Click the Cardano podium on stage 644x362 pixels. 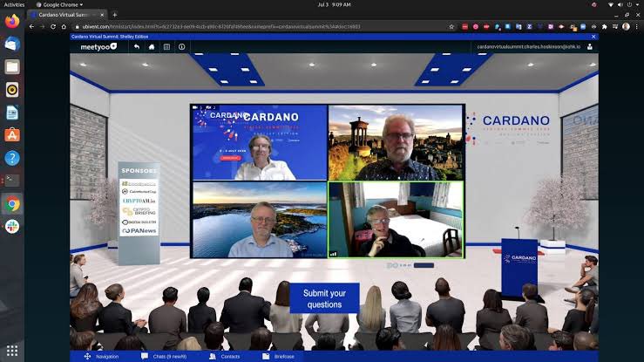519,267
